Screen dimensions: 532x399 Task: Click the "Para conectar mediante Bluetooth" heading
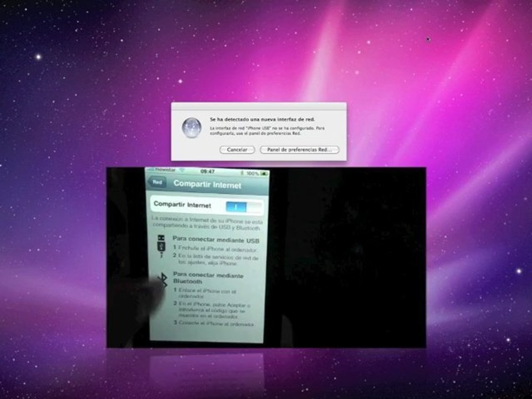(x=208, y=278)
